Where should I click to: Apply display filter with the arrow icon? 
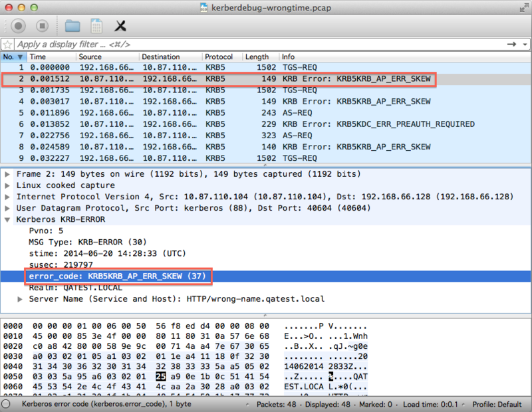(x=511, y=44)
